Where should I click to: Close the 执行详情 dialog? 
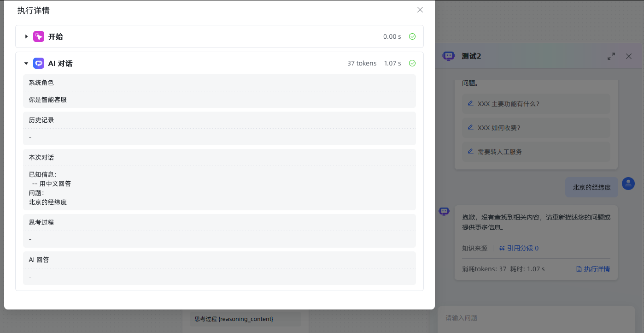click(420, 10)
